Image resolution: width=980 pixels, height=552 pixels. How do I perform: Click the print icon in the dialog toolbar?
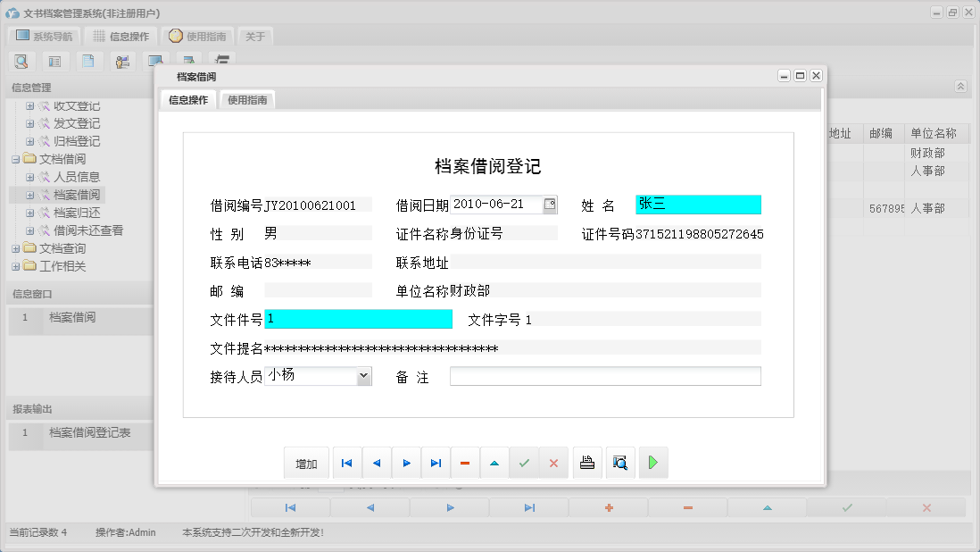pyautogui.click(x=586, y=463)
